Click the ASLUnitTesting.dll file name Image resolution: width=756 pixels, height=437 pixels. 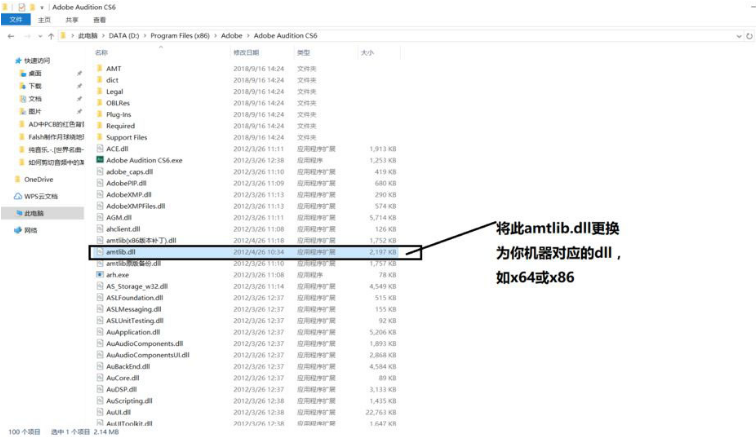pyautogui.click(x=135, y=321)
